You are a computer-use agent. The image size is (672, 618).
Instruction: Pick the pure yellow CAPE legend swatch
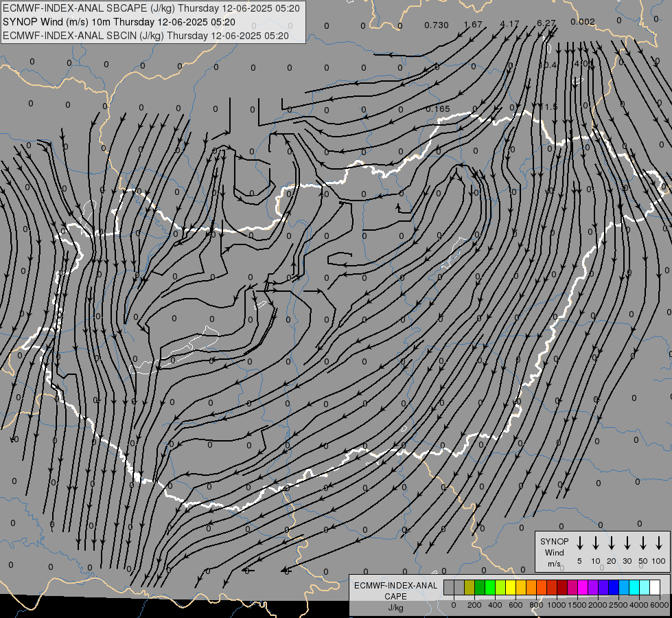point(511,587)
